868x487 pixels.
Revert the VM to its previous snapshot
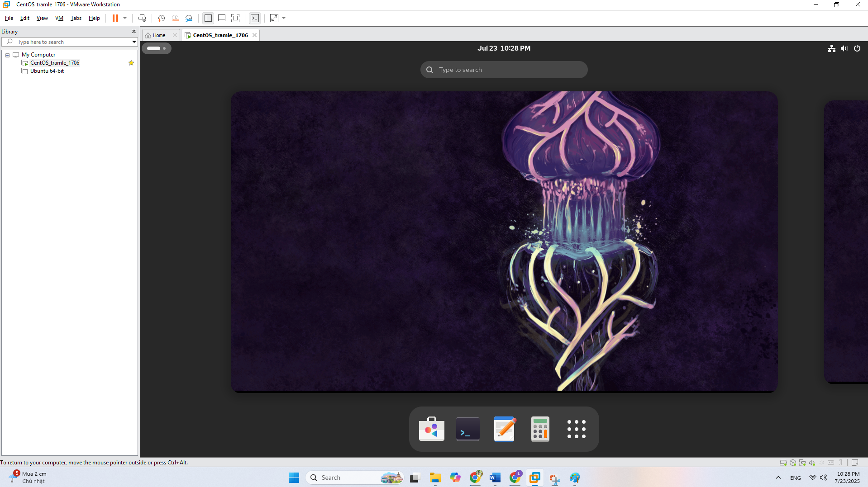[175, 18]
